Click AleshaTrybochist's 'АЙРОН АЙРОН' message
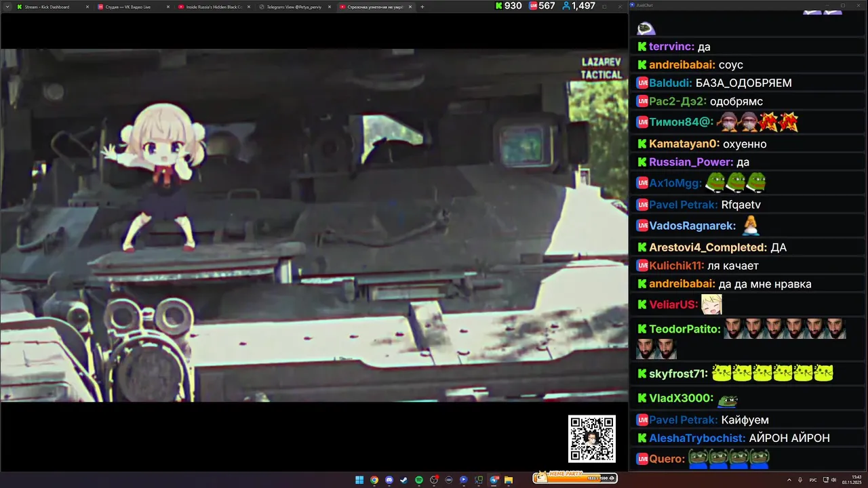 pyautogui.click(x=789, y=439)
